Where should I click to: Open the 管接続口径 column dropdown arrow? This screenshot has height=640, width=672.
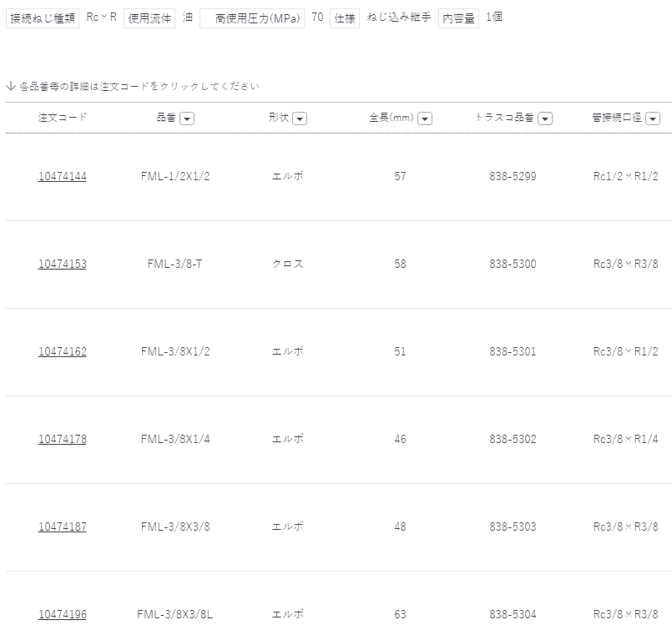coord(653,118)
